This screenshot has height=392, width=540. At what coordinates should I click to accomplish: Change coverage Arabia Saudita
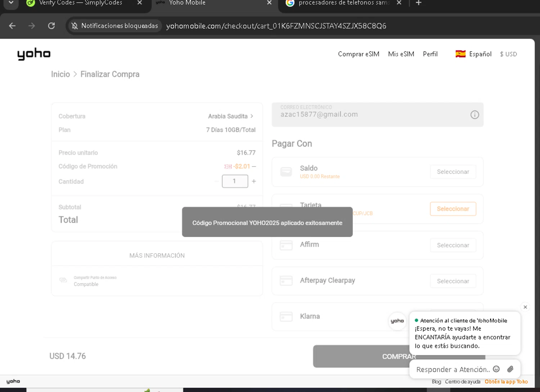pos(230,116)
